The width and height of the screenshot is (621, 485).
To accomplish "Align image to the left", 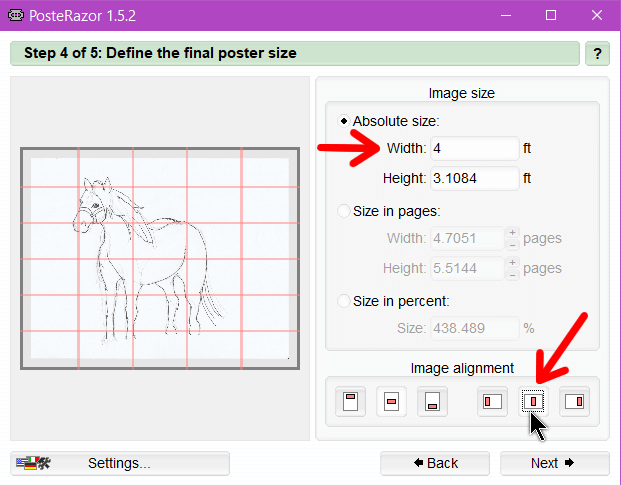I will point(492,402).
